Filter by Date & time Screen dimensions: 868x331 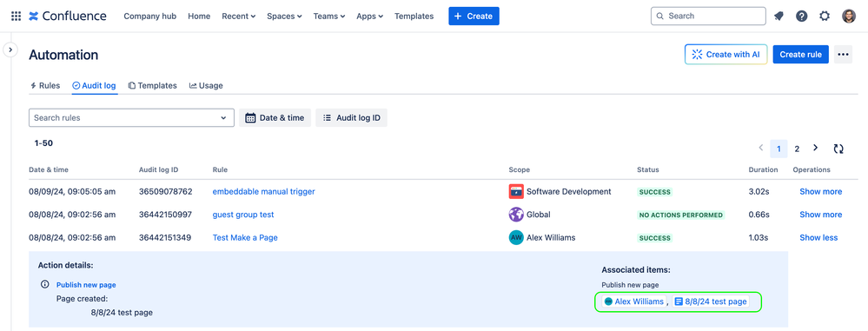click(x=275, y=118)
